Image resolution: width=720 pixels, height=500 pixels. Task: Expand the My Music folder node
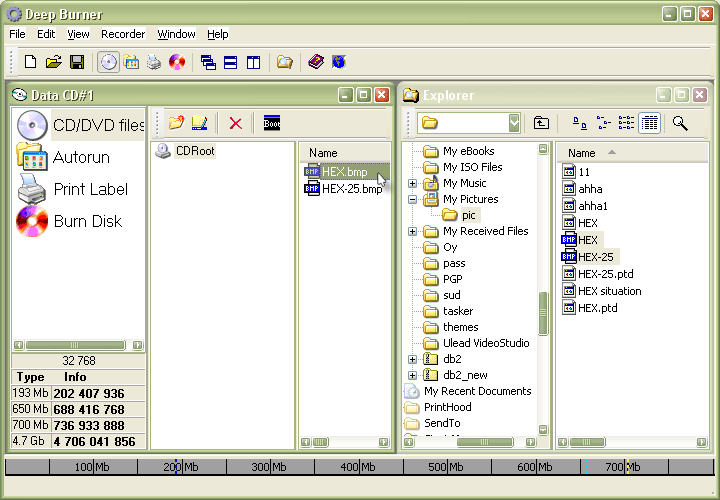[413, 184]
